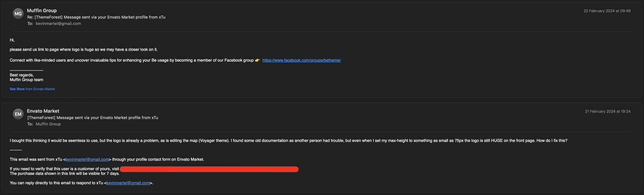Click the pointing hand emoji before the link

[x=257, y=60]
